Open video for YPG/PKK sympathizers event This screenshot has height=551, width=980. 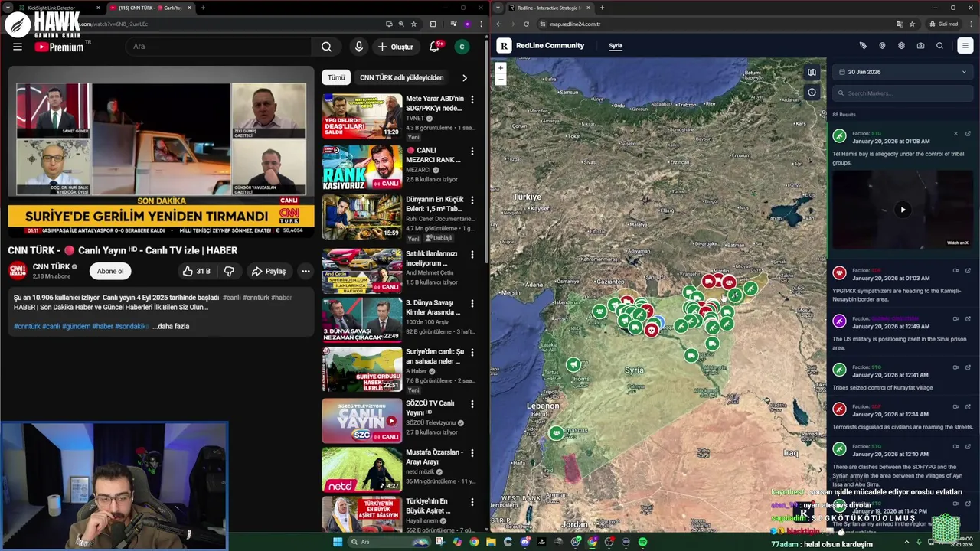pyautogui.click(x=955, y=270)
